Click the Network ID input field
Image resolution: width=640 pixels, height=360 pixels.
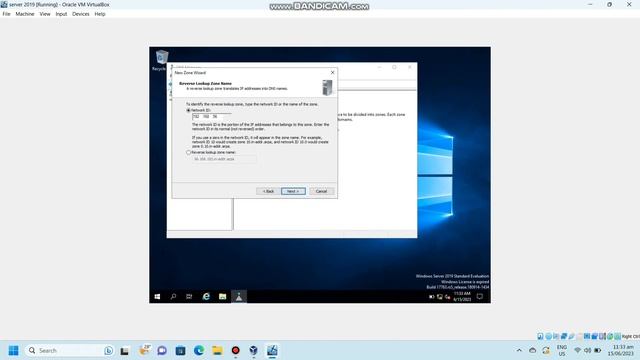point(211,117)
